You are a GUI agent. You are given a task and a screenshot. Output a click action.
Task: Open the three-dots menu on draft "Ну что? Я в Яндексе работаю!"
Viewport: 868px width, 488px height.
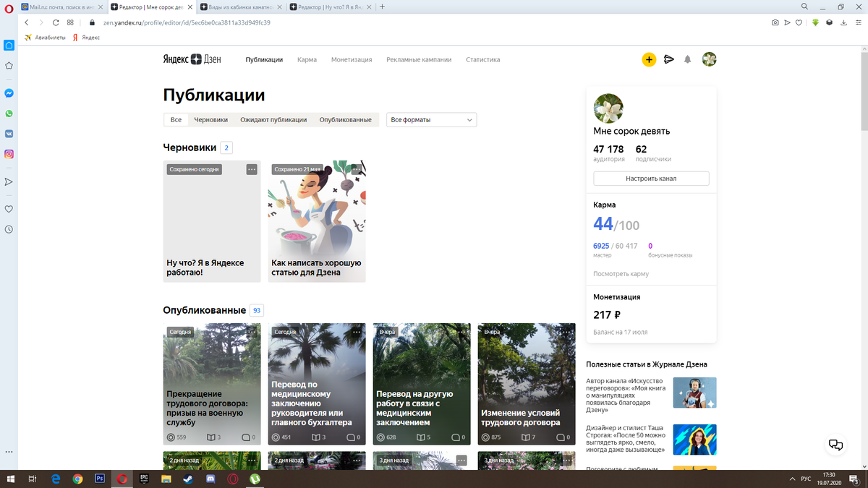252,169
